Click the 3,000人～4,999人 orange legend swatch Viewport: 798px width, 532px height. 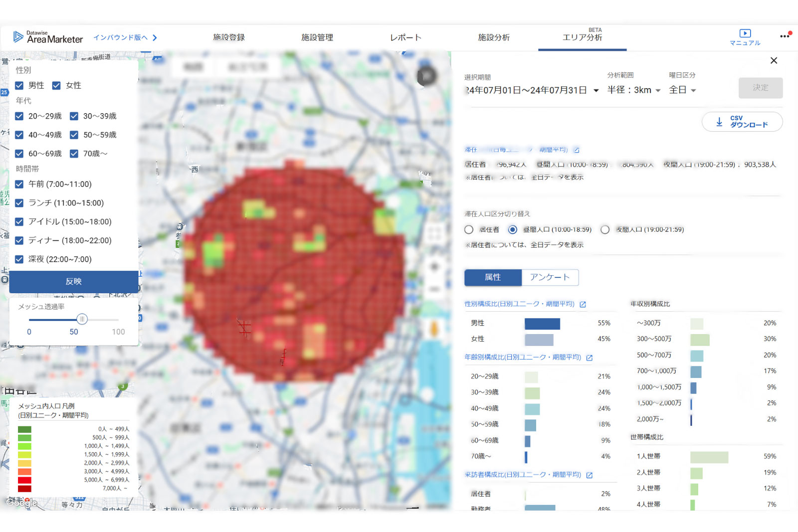(24, 472)
